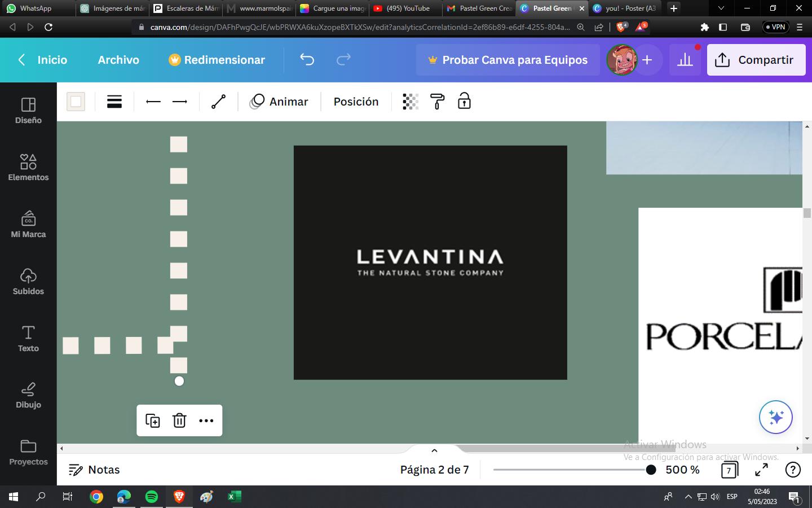Open the Notas panel
812x508 pixels.
tap(94, 470)
